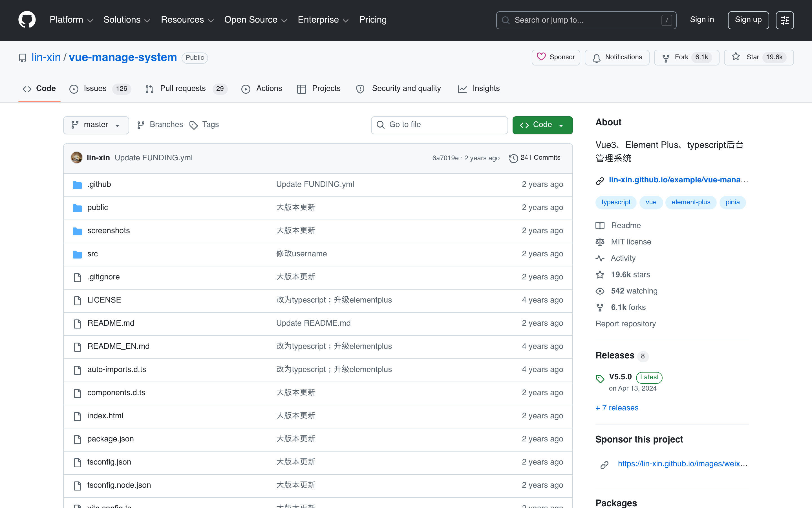Switch to the Actions tab
The height and width of the screenshot is (508, 812).
tap(262, 89)
